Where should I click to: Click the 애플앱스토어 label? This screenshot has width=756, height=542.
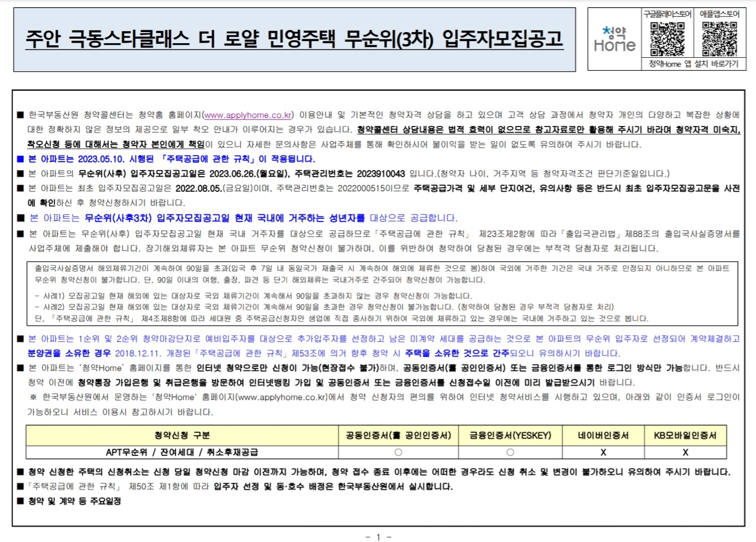(x=720, y=14)
